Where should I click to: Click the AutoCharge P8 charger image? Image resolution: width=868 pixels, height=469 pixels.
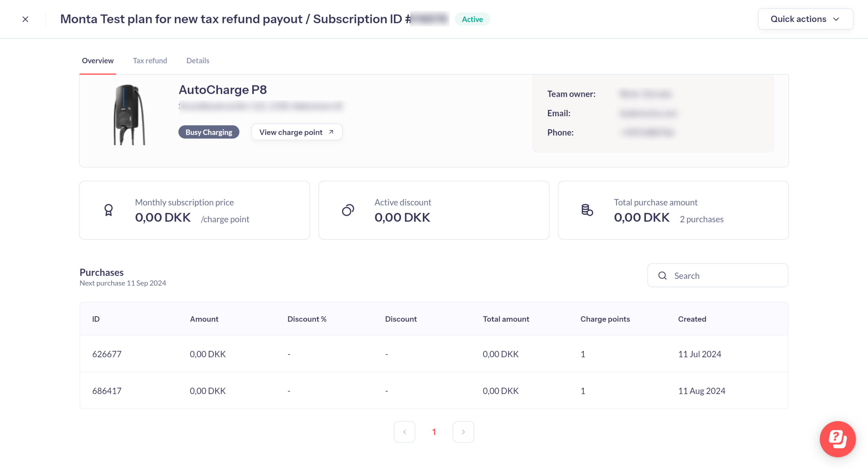[x=129, y=115]
